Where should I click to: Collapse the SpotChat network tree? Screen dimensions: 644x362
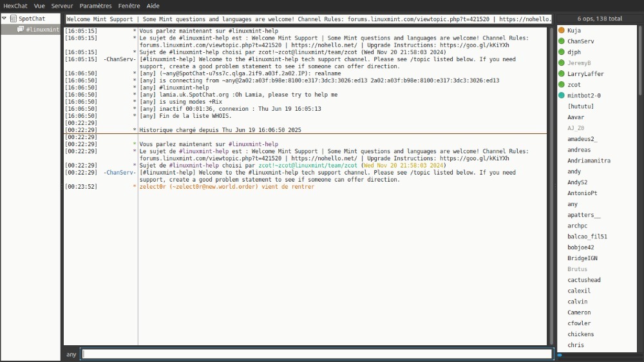(x=5, y=19)
